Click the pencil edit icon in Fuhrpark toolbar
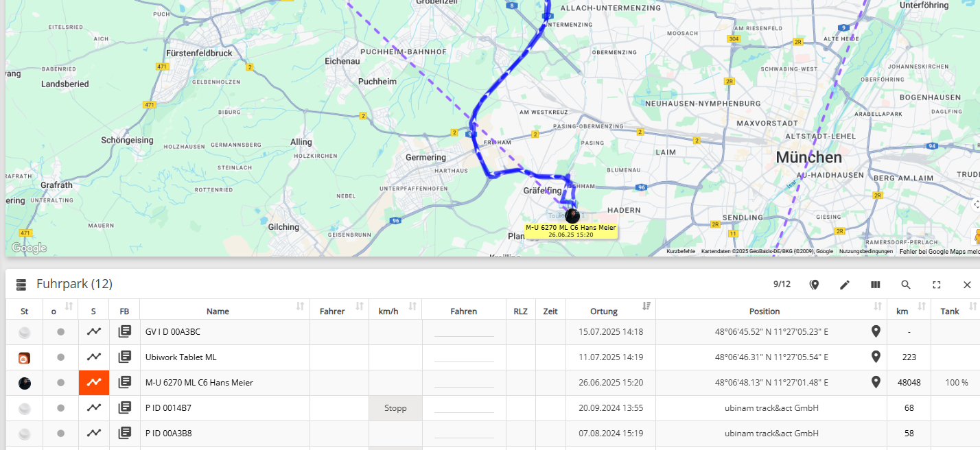This screenshot has width=980, height=450. [x=845, y=285]
